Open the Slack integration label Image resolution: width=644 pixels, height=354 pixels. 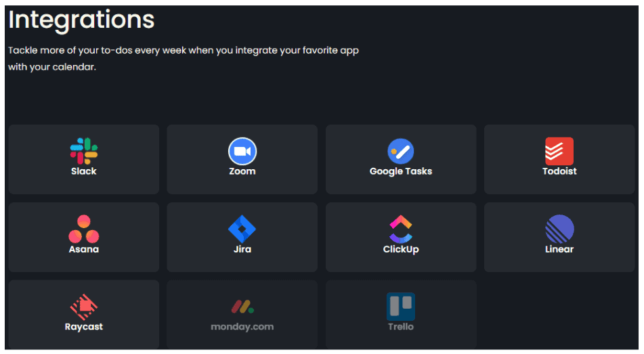(x=84, y=171)
